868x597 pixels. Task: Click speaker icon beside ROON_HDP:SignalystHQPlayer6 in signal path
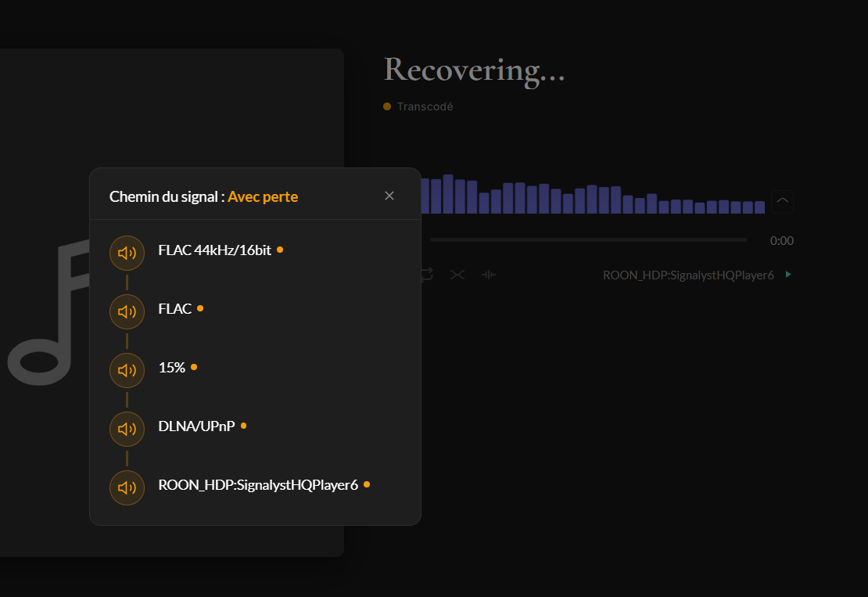[x=127, y=488]
